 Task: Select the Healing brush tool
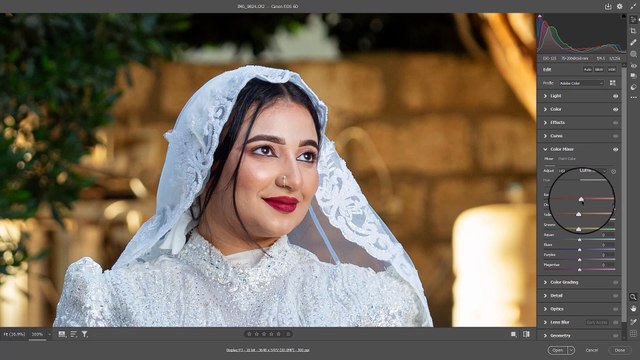click(633, 42)
